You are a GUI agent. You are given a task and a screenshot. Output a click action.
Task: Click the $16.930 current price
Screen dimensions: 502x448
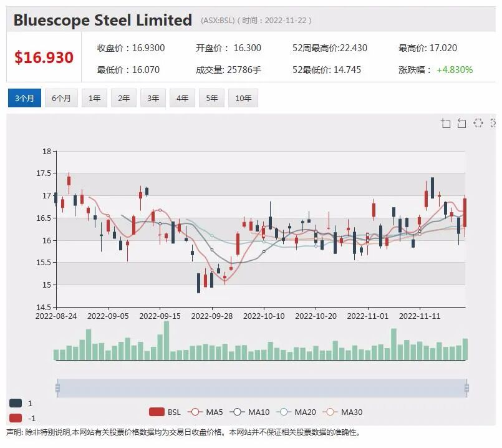[44, 57]
